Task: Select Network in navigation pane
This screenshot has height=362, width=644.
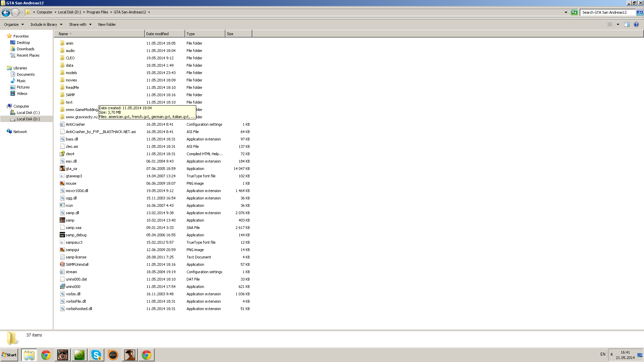Action: 20,132
